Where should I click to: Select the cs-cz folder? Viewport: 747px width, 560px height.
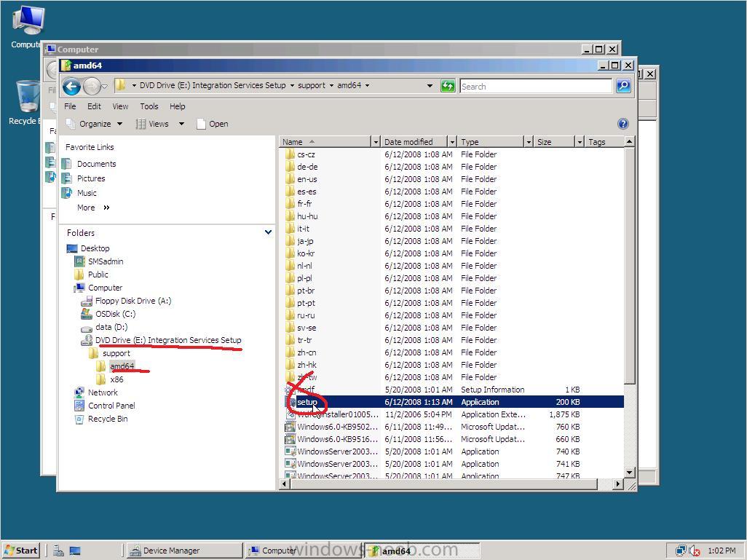pos(306,154)
